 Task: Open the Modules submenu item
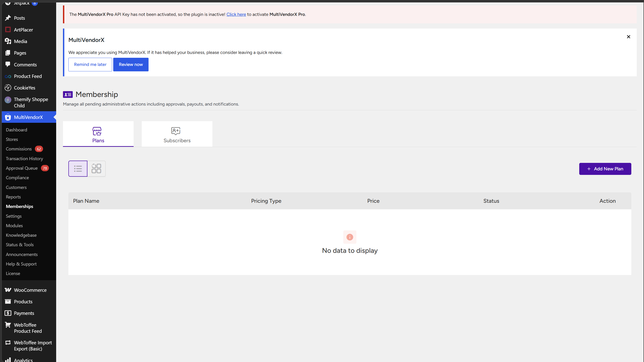pos(14,226)
